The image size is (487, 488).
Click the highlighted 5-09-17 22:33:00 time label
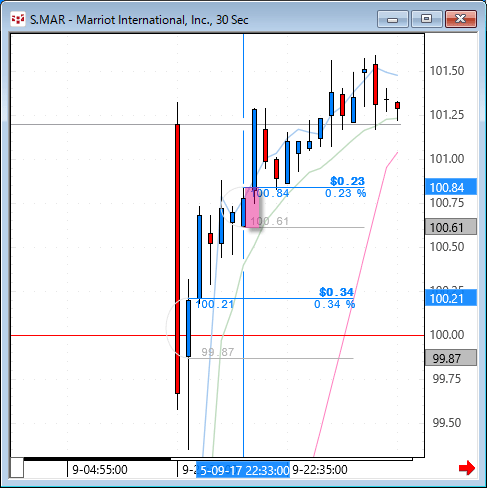click(243, 470)
